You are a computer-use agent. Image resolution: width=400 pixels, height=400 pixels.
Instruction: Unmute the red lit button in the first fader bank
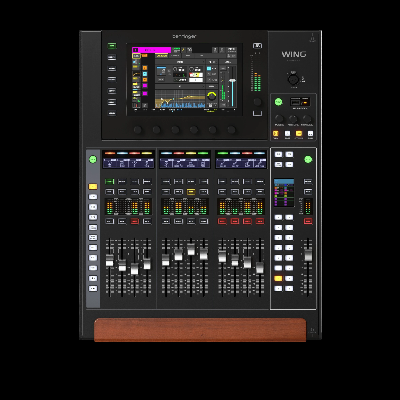[134, 221]
